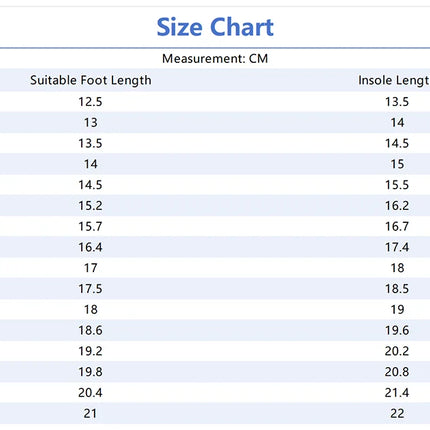Click the Size Chart title
The image size is (430, 430).
pyautogui.click(x=215, y=27)
